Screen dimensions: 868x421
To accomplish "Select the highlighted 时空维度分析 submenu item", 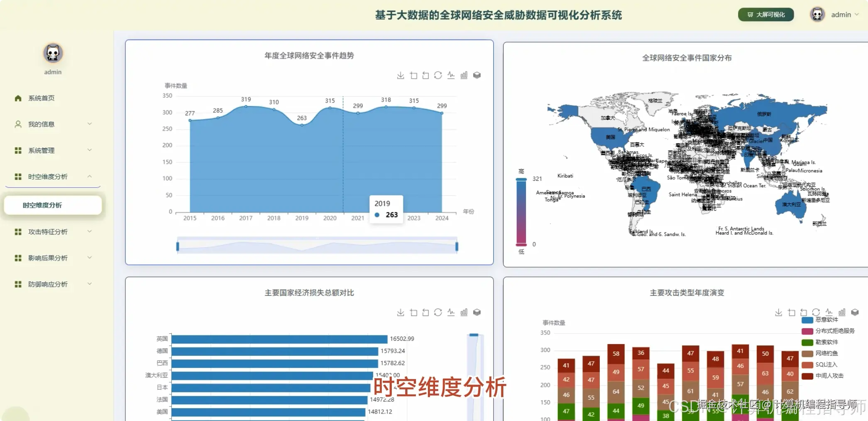I will (x=53, y=205).
